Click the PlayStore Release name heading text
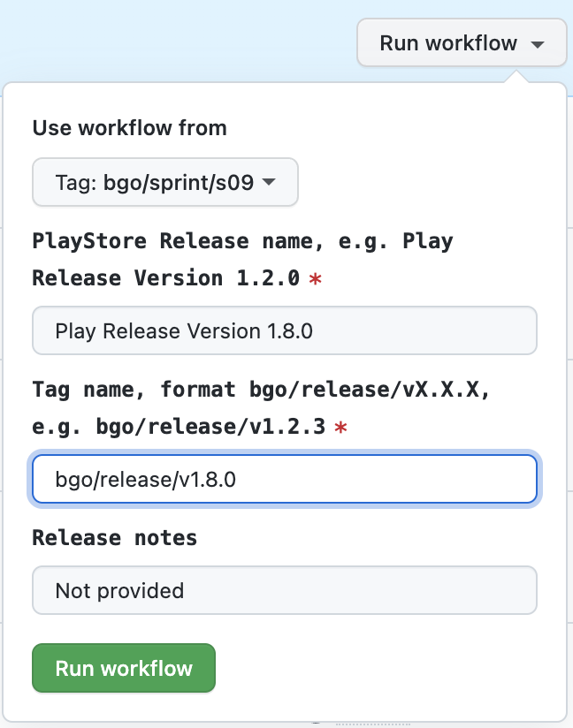Image resolution: width=573 pixels, height=728 pixels. 241,241
